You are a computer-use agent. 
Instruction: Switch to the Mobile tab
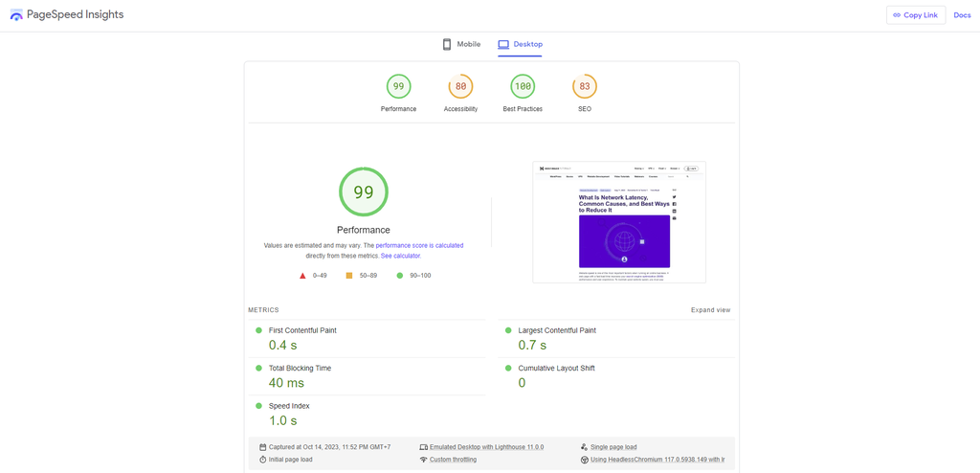tap(461, 44)
